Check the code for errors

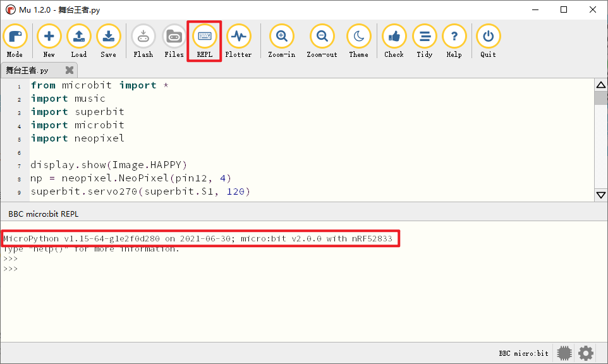pyautogui.click(x=394, y=40)
